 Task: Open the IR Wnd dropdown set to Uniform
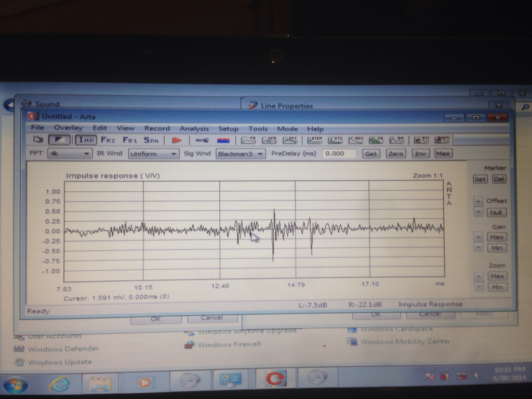pyautogui.click(x=154, y=154)
